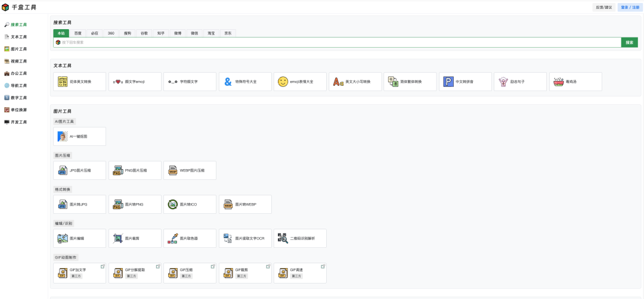Viewport: 644px width, 299px height.
Task: Click the 图片转JPG icon
Action: pyautogui.click(x=63, y=204)
